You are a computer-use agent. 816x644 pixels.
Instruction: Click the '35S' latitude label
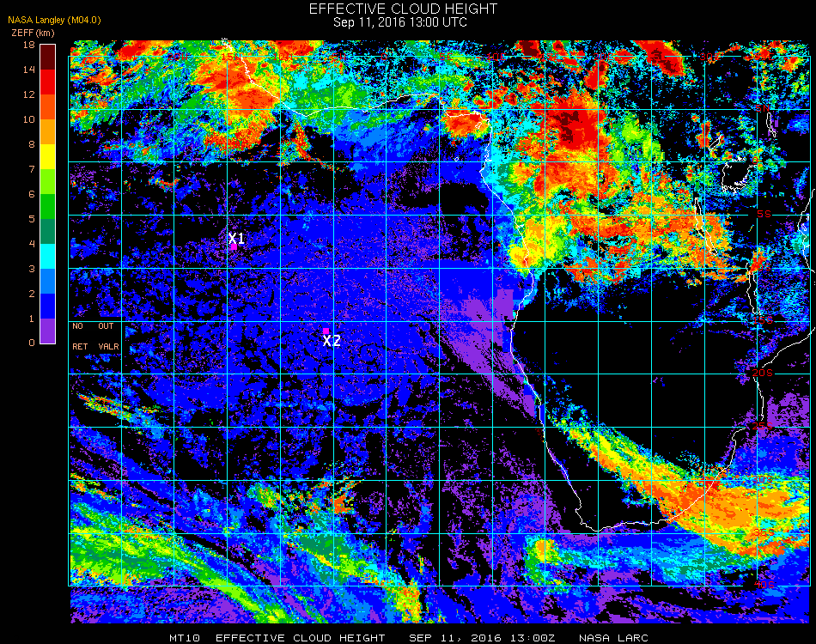pyautogui.click(x=764, y=532)
